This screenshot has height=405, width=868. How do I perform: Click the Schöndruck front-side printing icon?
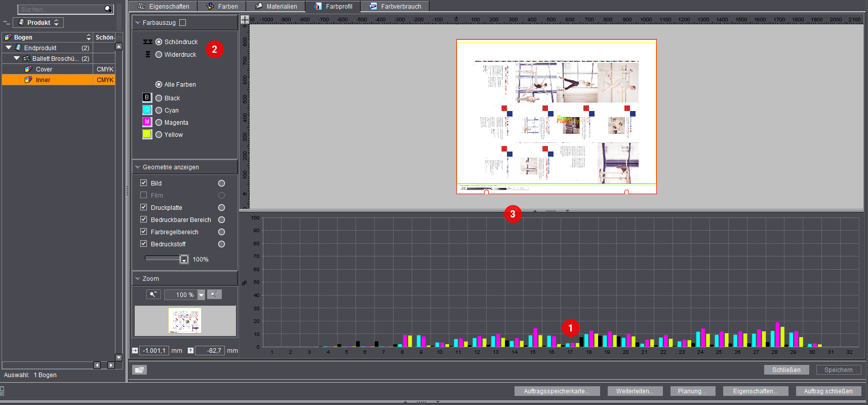[x=147, y=42]
